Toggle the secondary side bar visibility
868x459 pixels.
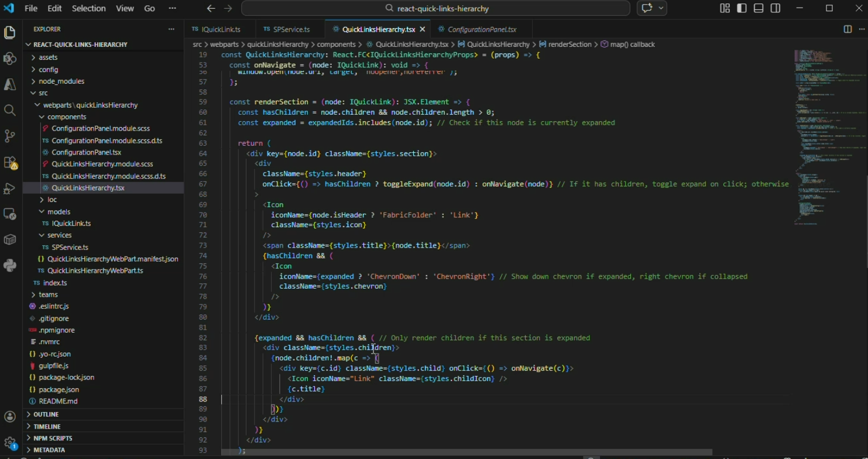776,8
